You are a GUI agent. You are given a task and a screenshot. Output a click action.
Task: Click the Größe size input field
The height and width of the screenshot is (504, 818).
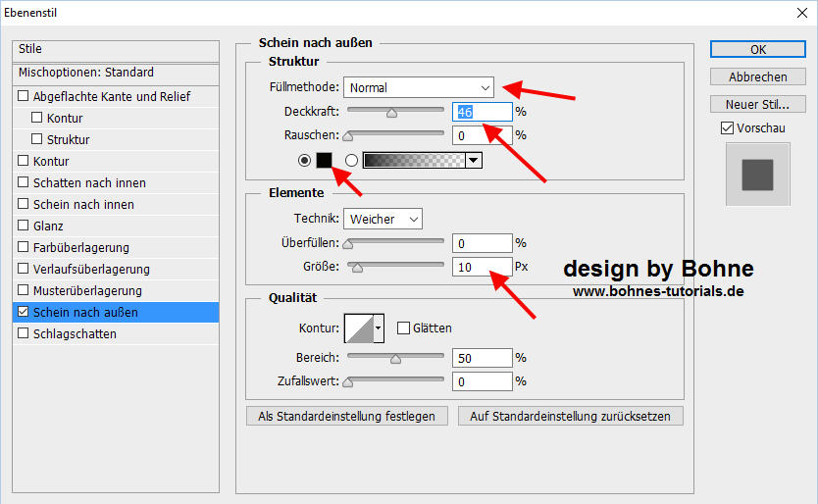(x=482, y=267)
